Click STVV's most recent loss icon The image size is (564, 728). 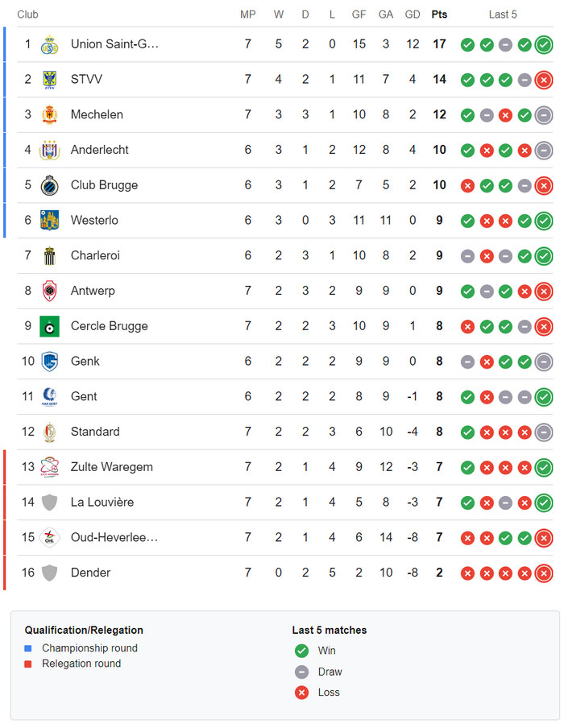[x=544, y=81]
